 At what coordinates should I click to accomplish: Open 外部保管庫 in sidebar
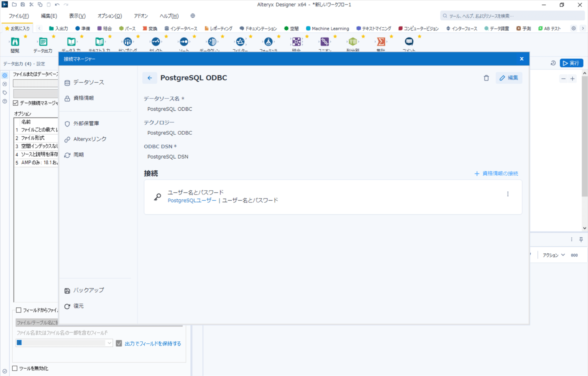82,123
